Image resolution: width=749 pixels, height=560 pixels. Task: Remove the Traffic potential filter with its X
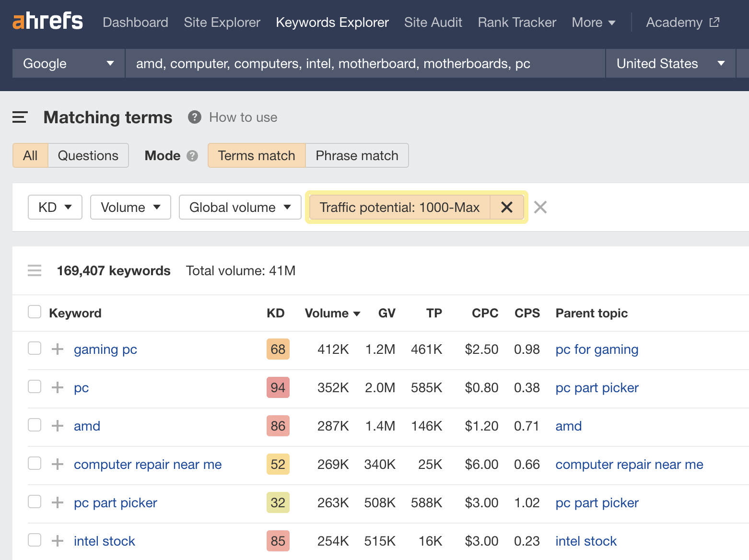(x=506, y=207)
